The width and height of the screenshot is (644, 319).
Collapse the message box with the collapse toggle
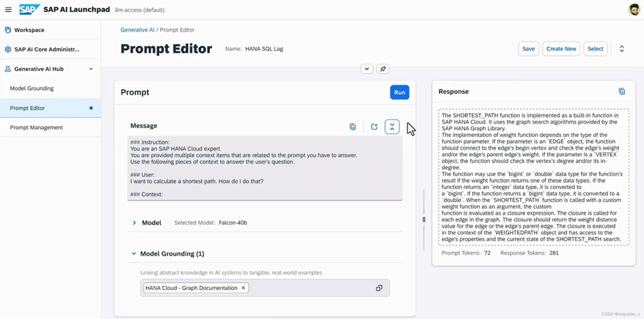click(x=392, y=127)
